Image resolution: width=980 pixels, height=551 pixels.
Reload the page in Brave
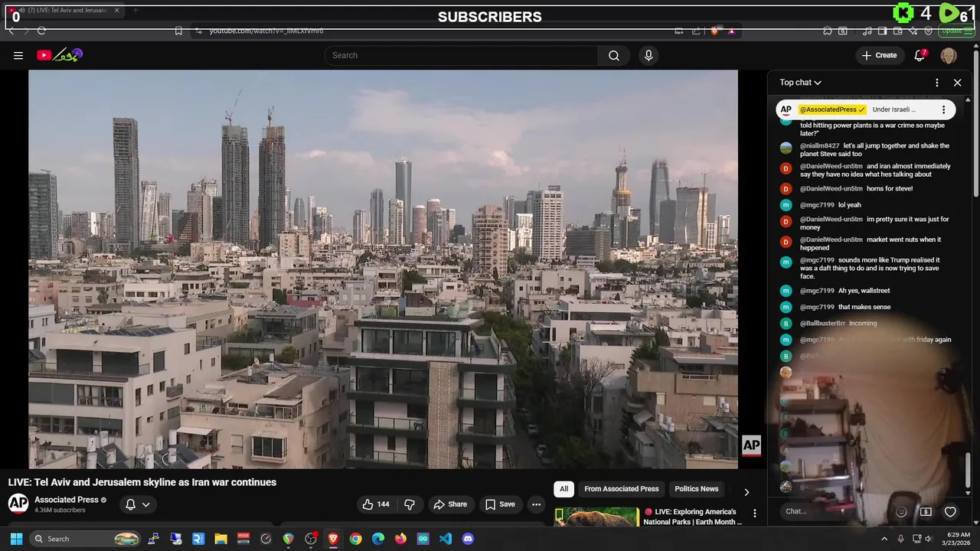click(x=41, y=31)
